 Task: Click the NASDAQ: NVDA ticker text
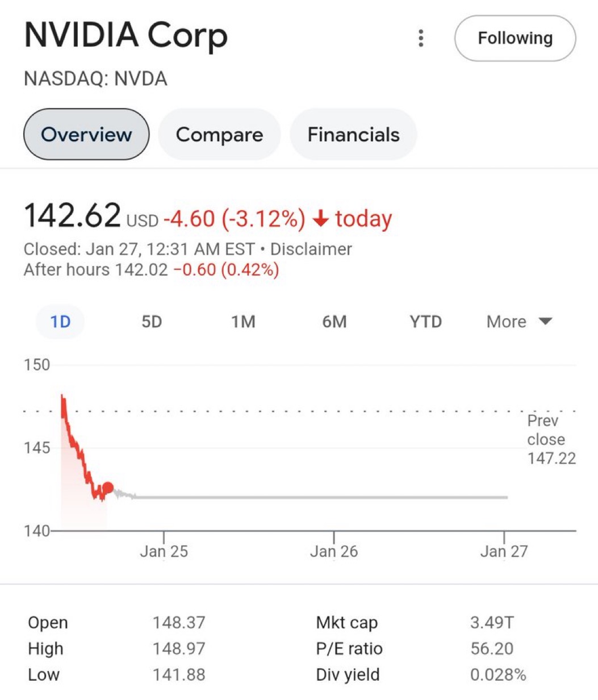[x=95, y=78]
